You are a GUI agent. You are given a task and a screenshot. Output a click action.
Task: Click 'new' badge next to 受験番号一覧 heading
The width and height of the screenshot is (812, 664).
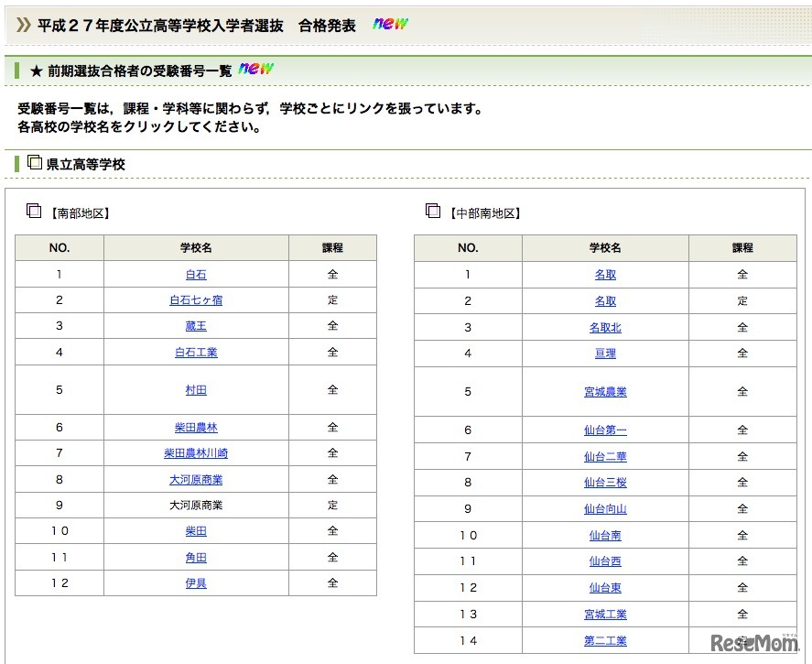coord(255,69)
